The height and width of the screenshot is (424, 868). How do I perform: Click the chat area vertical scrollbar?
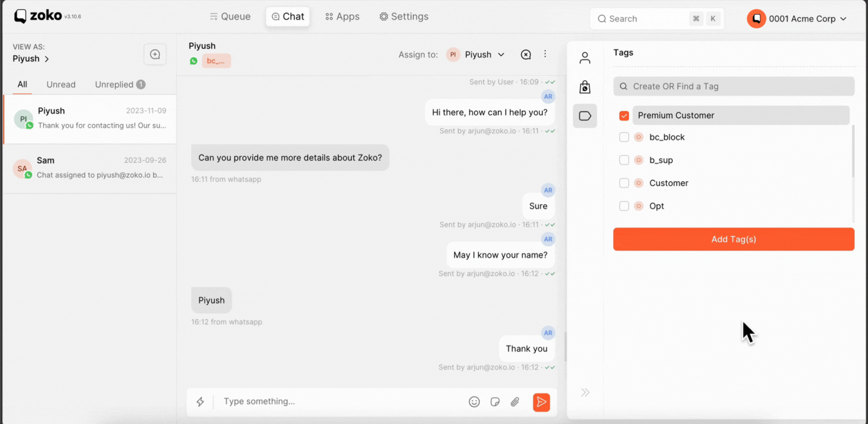click(565, 346)
